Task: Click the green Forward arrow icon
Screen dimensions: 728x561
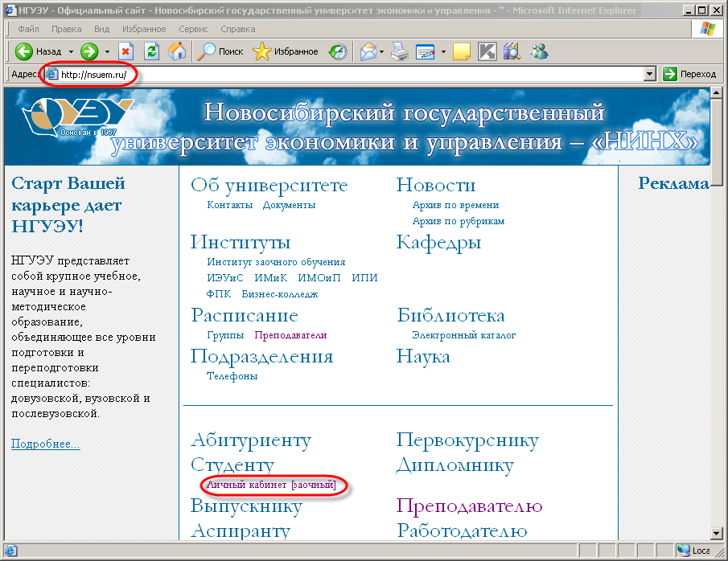Action: coord(89,51)
